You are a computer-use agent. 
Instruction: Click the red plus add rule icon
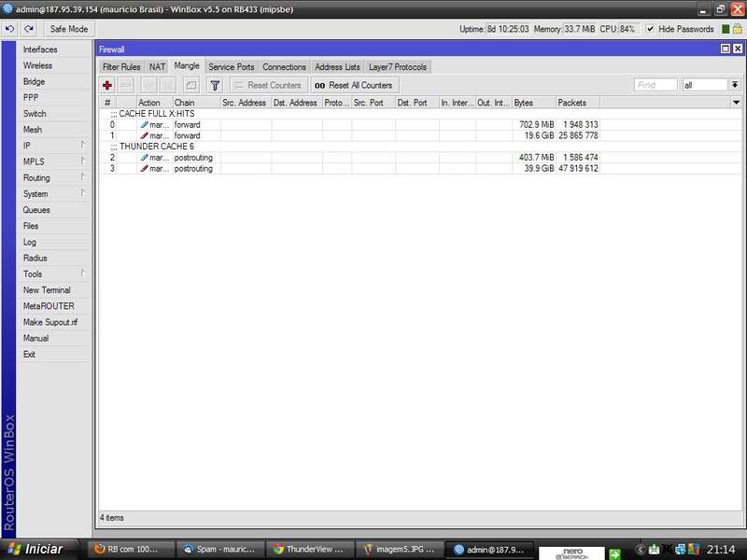click(x=107, y=85)
